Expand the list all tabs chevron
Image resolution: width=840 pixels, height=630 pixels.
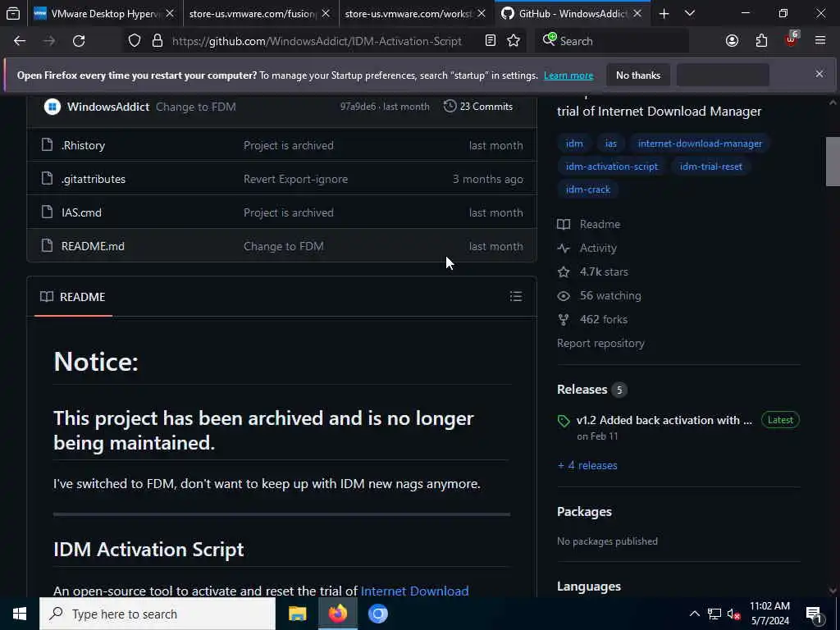pyautogui.click(x=690, y=13)
